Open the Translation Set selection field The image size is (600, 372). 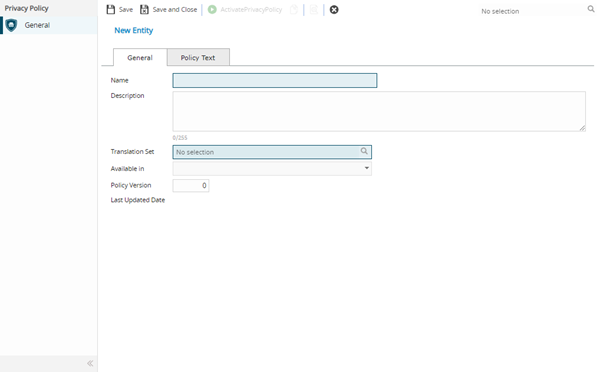click(x=272, y=152)
